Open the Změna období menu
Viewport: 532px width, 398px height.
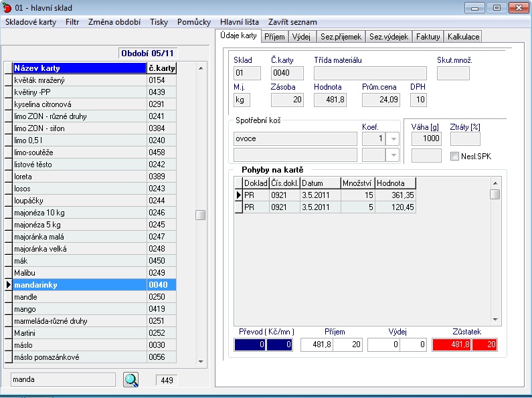coord(114,22)
